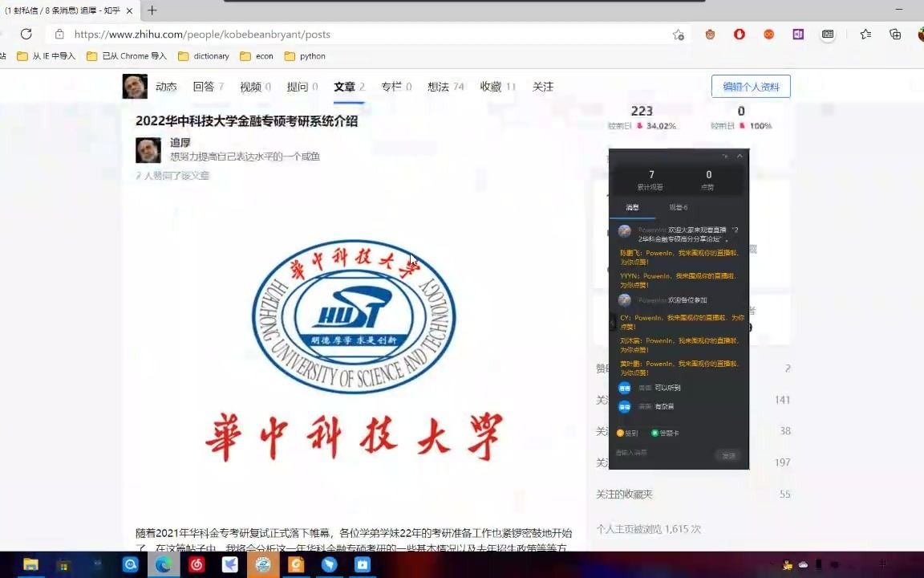Switch to the 提问 tab

(x=302, y=87)
